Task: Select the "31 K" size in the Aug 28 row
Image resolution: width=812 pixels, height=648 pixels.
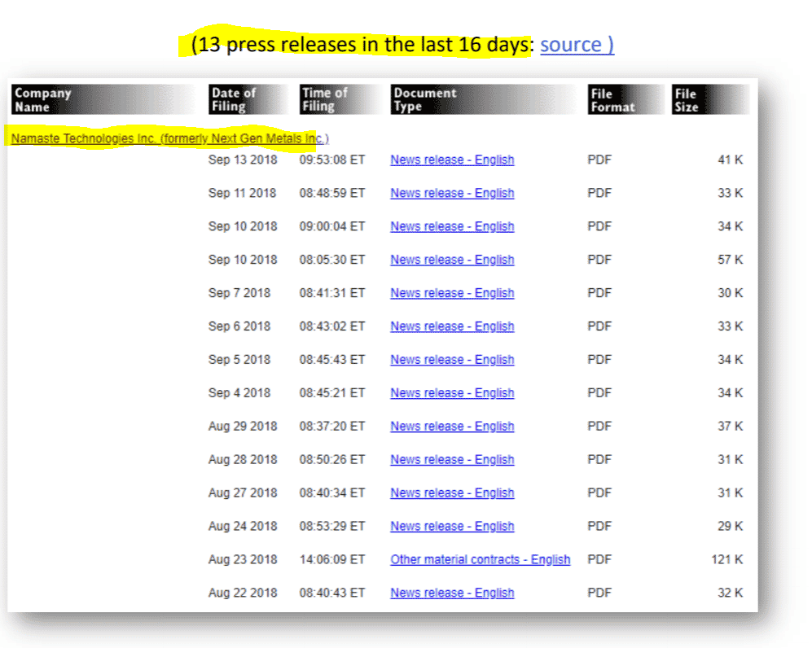Action: point(731,460)
